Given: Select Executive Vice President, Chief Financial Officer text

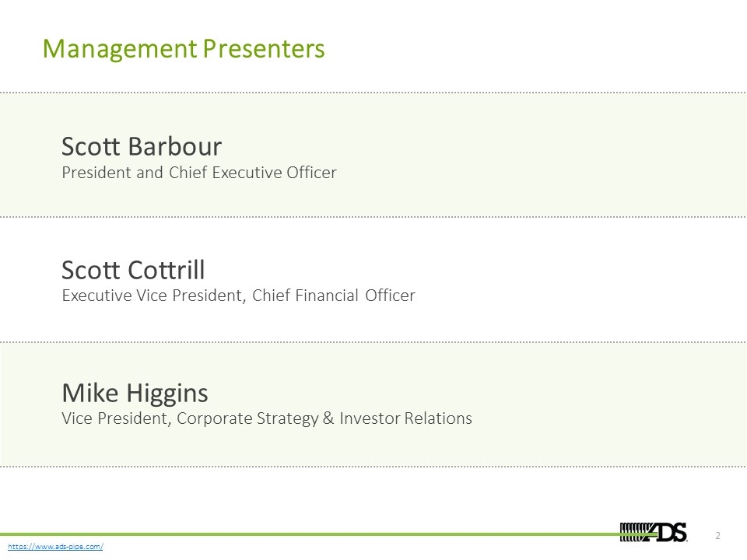Looking at the screenshot, I should pos(238,296).
